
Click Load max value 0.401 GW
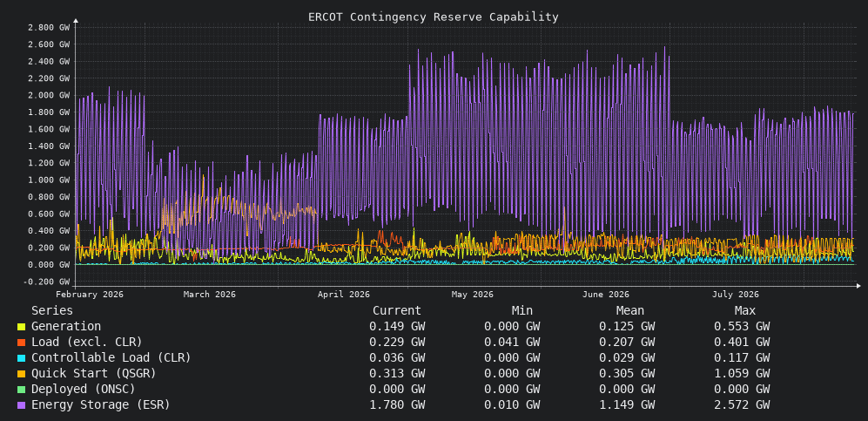pyautogui.click(x=742, y=343)
